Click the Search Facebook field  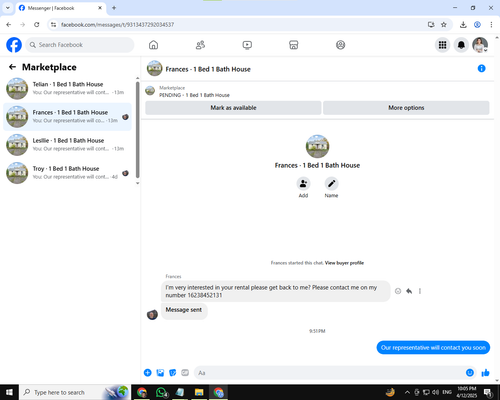(x=80, y=45)
